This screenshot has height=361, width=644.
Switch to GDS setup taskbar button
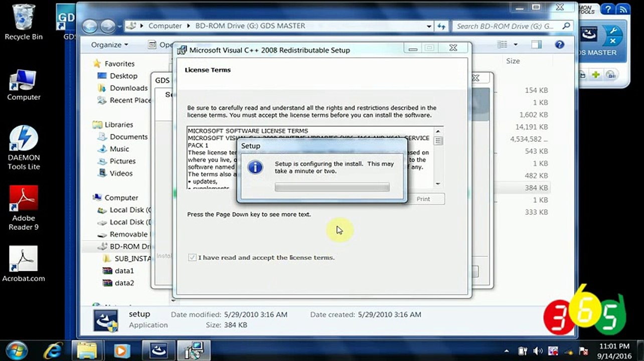[x=158, y=350]
